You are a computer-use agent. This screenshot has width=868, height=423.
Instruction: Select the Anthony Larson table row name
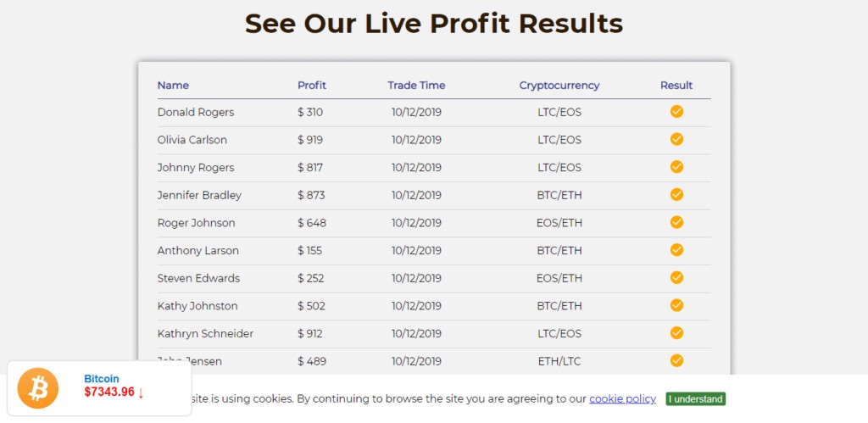[x=198, y=251]
